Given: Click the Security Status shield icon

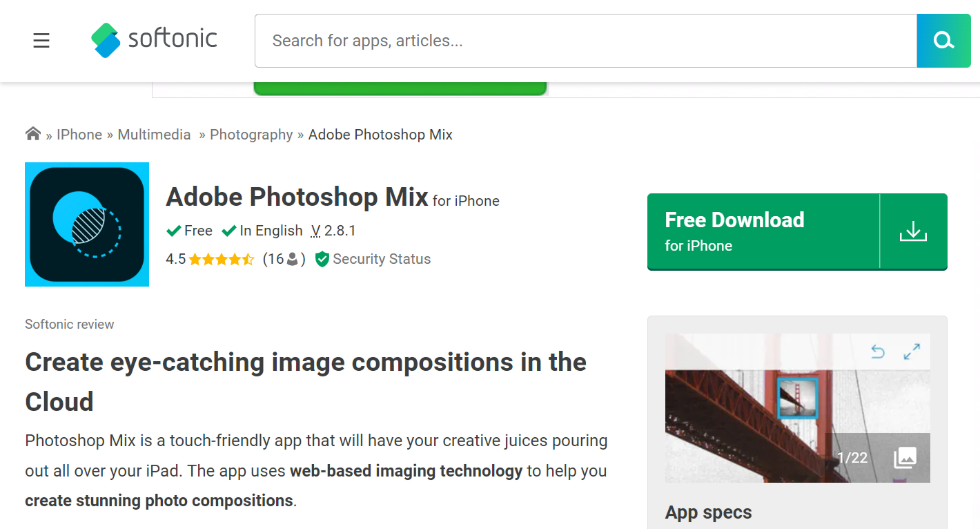Looking at the screenshot, I should tap(322, 259).
